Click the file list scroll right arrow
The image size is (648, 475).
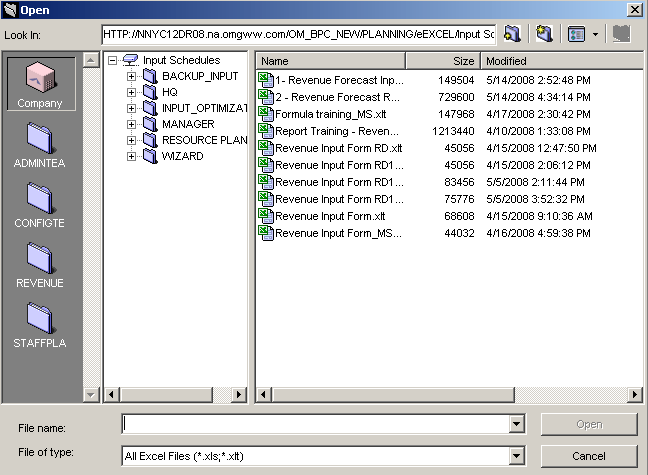tap(635, 394)
